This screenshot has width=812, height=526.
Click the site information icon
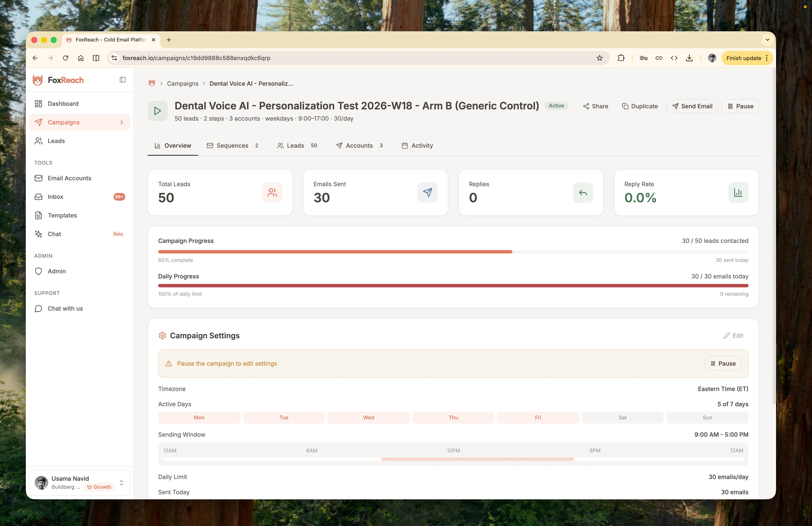[114, 58]
